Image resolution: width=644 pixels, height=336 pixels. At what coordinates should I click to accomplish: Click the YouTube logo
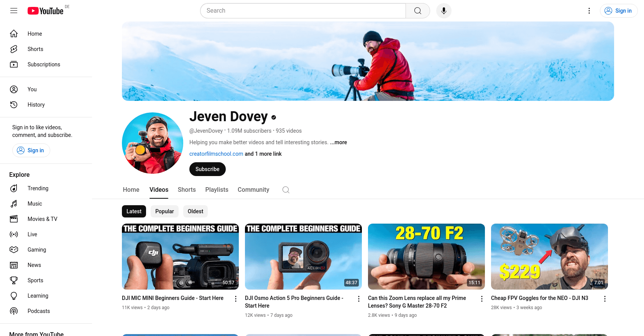(46, 11)
